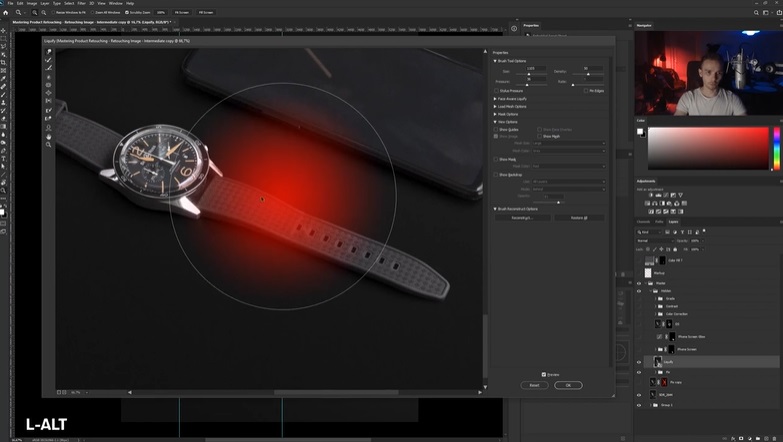Open the Image menu
Screen dimensions: 783x442
[32, 3]
